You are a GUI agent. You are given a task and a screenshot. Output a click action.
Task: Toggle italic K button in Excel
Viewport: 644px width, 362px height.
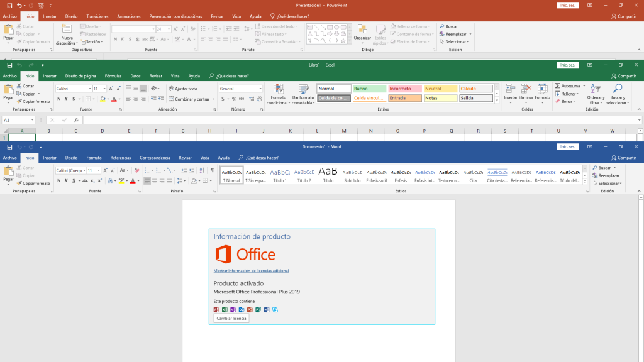(x=66, y=99)
